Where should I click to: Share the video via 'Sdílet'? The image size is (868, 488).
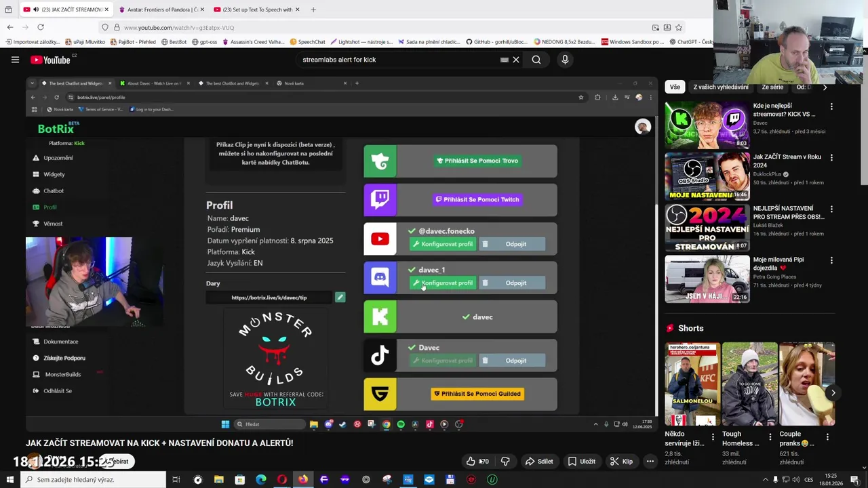[539, 462]
